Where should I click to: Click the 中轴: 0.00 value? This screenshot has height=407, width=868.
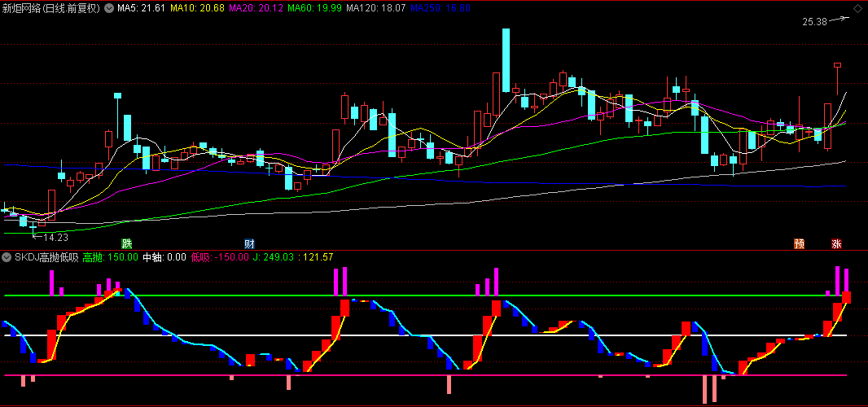164,257
